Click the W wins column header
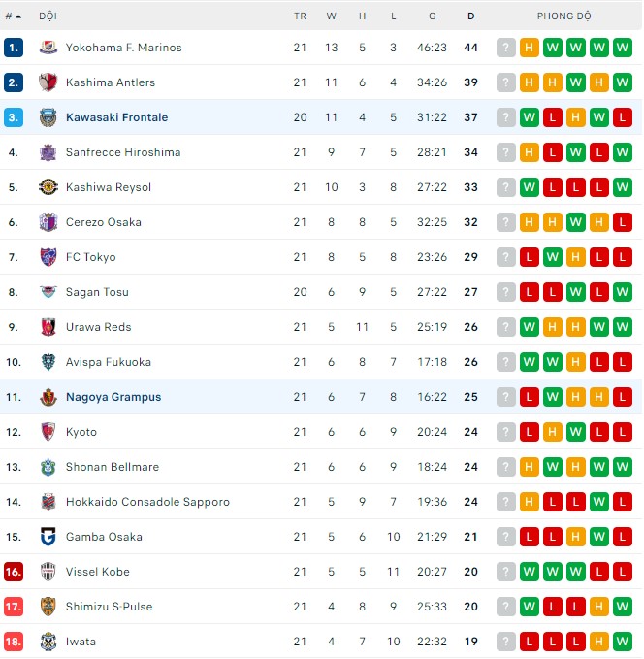The height and width of the screenshot is (659, 644). [x=332, y=16]
